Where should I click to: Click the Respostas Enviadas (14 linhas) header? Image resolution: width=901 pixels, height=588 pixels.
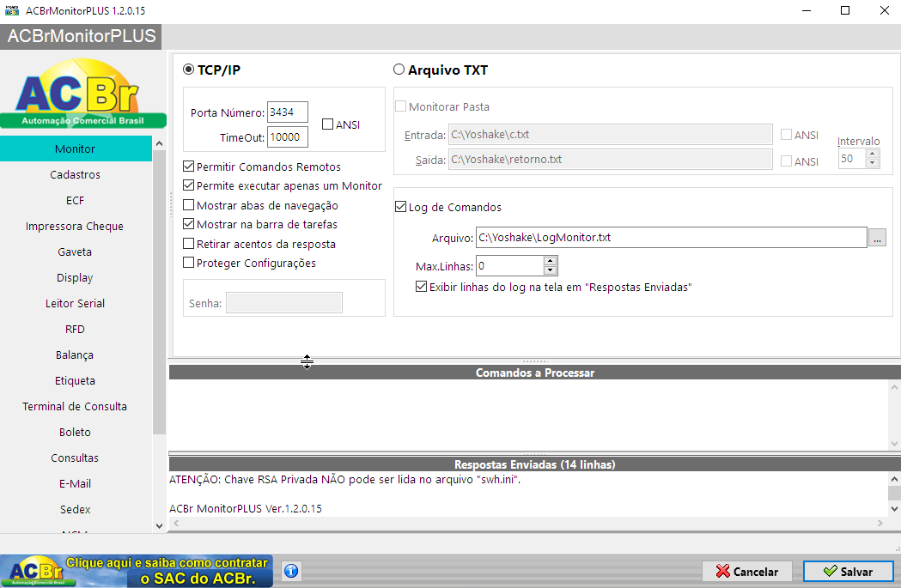coord(535,464)
